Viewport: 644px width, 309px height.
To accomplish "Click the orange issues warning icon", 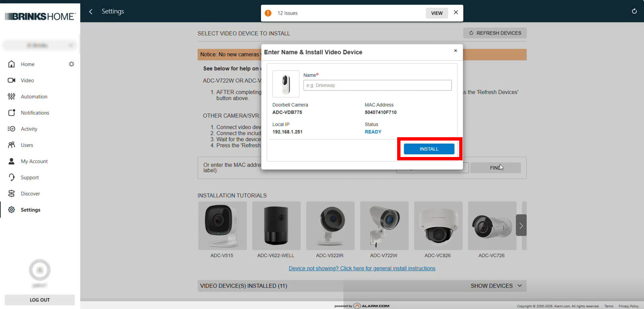I will pos(268,13).
